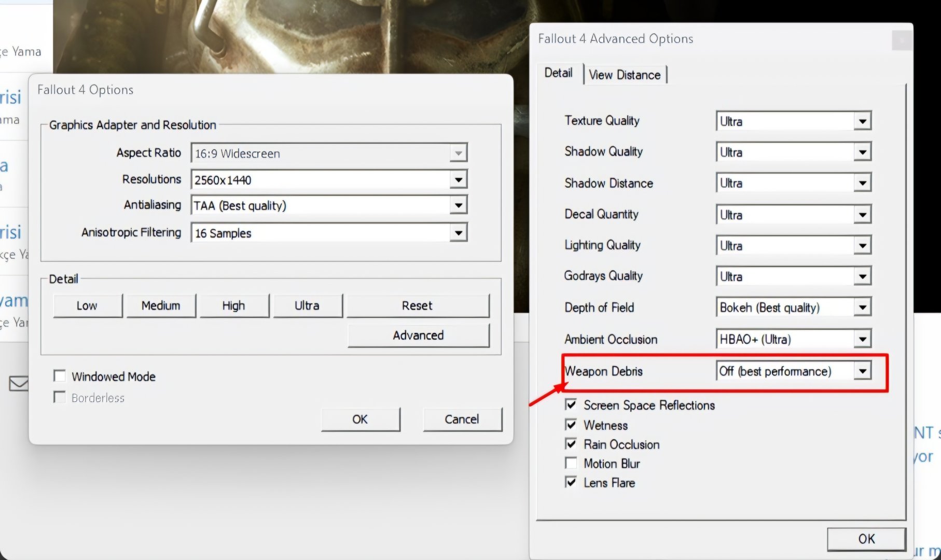Image resolution: width=941 pixels, height=560 pixels.
Task: Apply the Ultra detail preset
Action: pyautogui.click(x=308, y=305)
